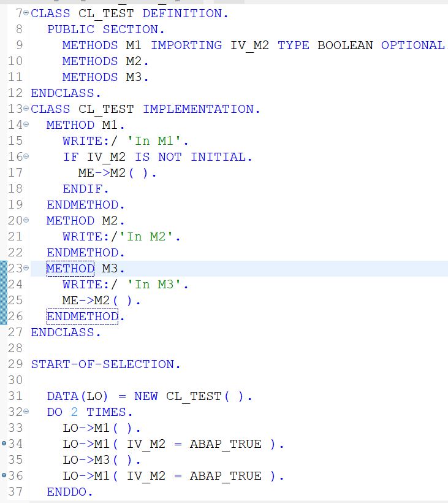Click the WRITE statement on line 21
This screenshot has width=448, height=503.
point(121,236)
